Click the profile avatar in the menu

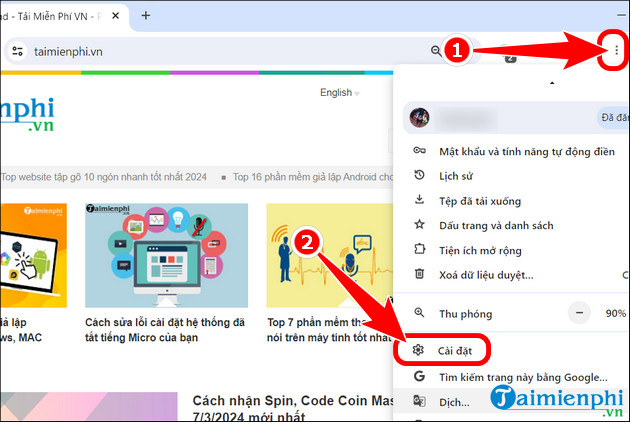click(x=419, y=117)
